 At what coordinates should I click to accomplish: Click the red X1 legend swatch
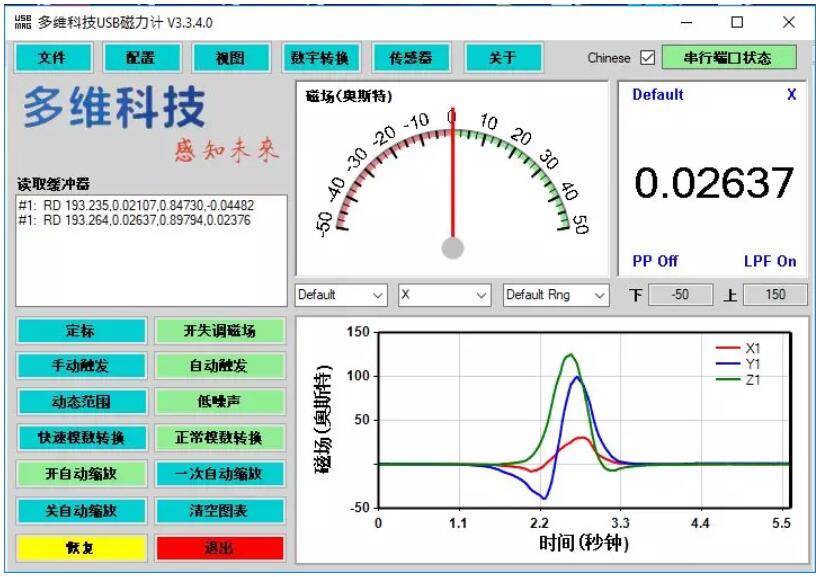tap(728, 348)
